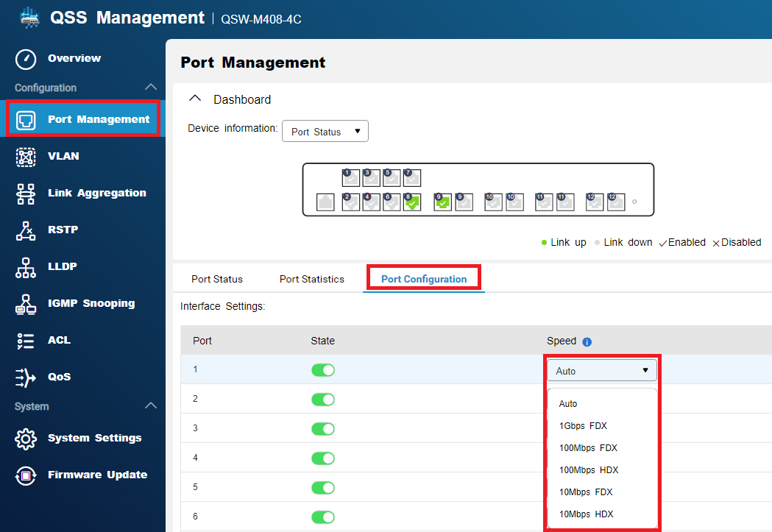Select Port Management in the sidebar
The image size is (772, 532).
82,119
